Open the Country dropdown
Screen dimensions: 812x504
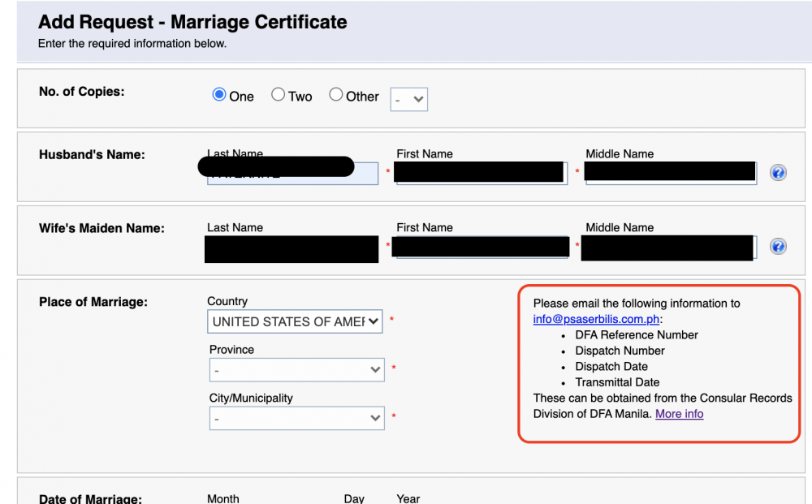(295, 321)
